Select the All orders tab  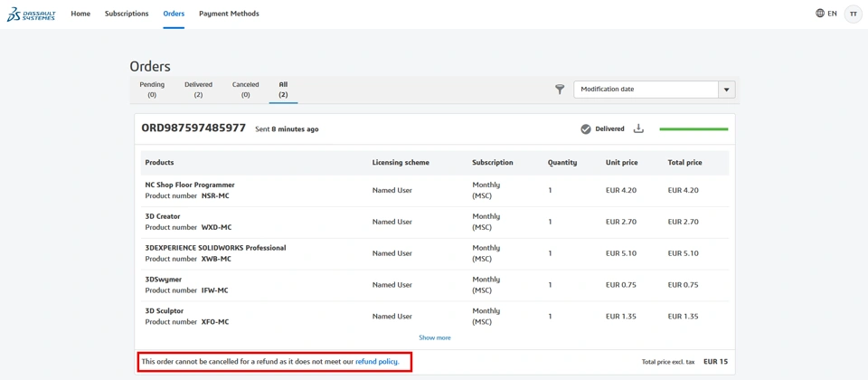click(283, 89)
